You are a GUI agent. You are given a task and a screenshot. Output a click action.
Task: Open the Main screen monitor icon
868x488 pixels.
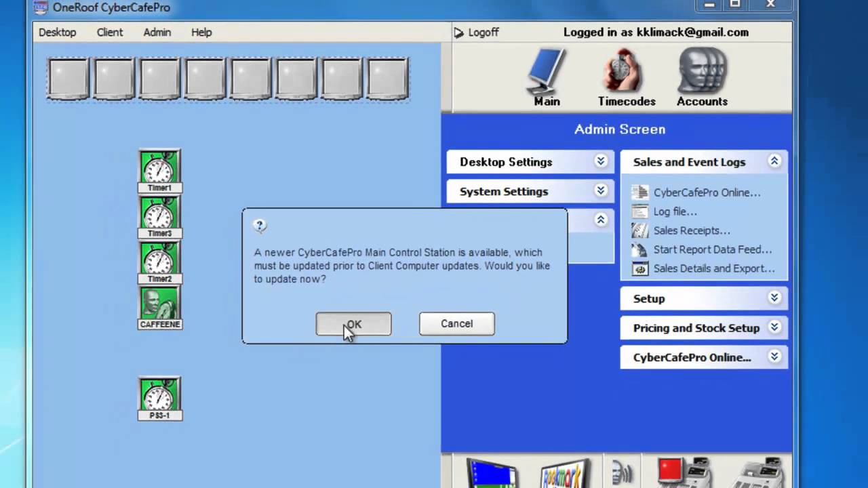546,72
